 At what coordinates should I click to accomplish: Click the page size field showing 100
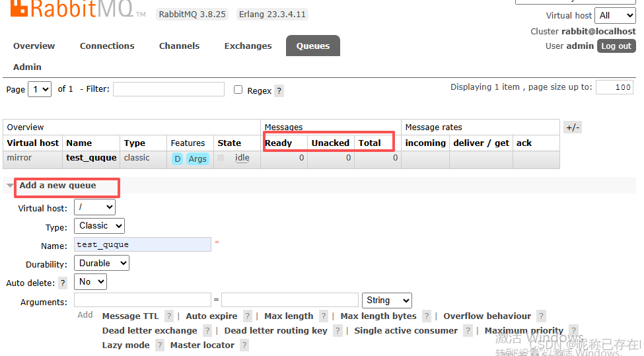614,87
